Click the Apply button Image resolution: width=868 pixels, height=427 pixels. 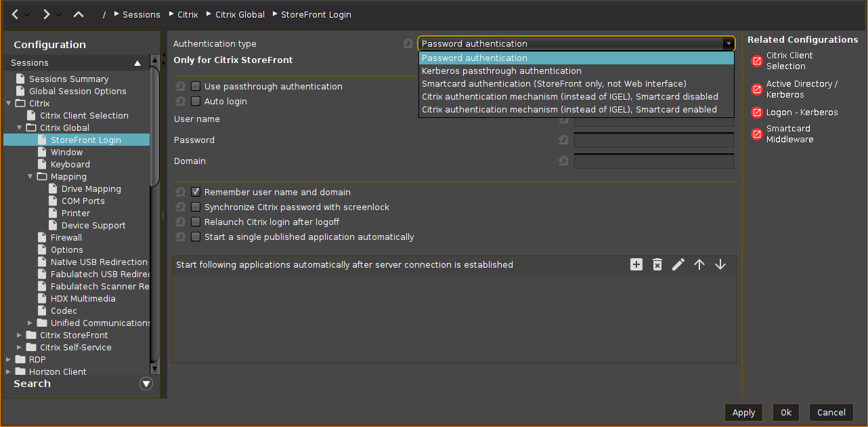pyautogui.click(x=743, y=412)
